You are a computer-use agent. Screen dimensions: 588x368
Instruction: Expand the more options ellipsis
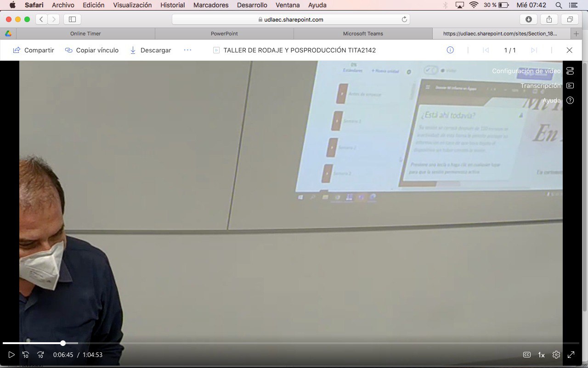click(187, 50)
